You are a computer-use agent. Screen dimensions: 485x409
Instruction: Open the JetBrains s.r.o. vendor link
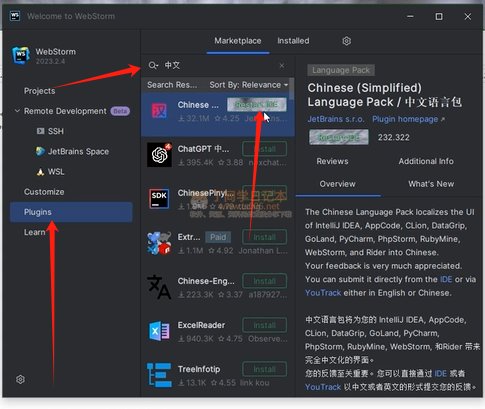point(336,119)
